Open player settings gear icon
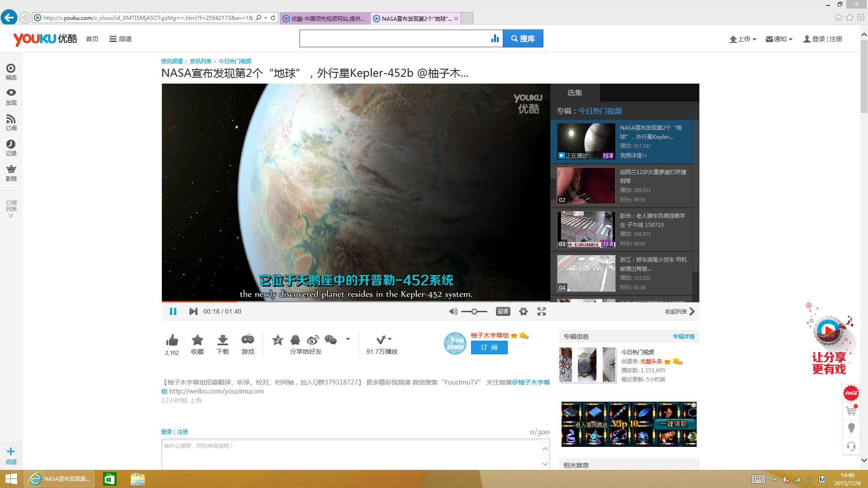Screen dimensions: 868x488 pos(523,311)
